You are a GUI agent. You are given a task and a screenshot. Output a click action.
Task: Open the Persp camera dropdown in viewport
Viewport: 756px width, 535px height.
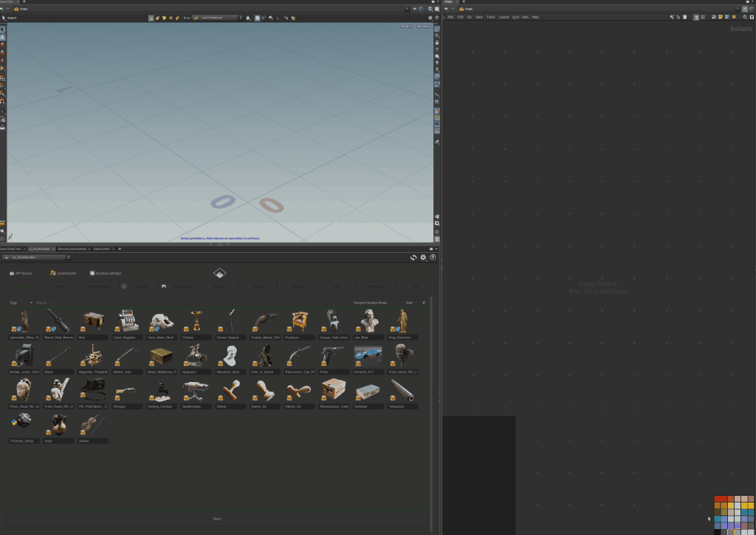click(x=406, y=27)
